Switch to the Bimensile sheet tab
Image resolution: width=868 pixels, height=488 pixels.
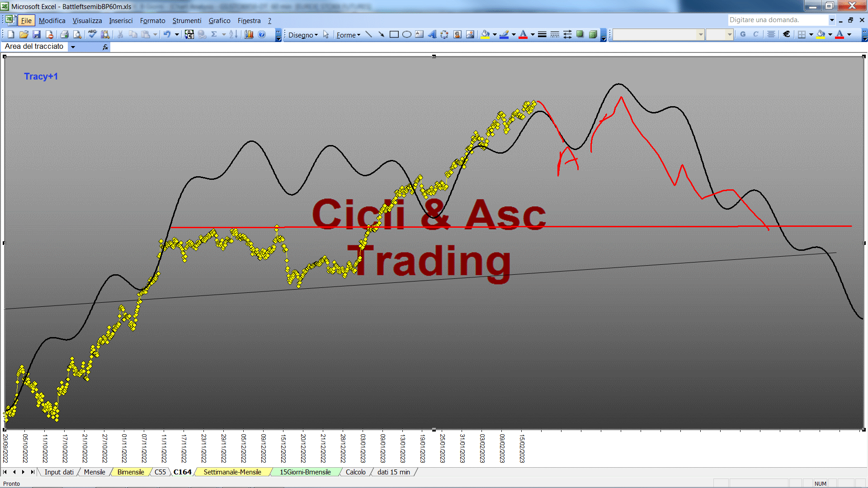click(x=131, y=472)
